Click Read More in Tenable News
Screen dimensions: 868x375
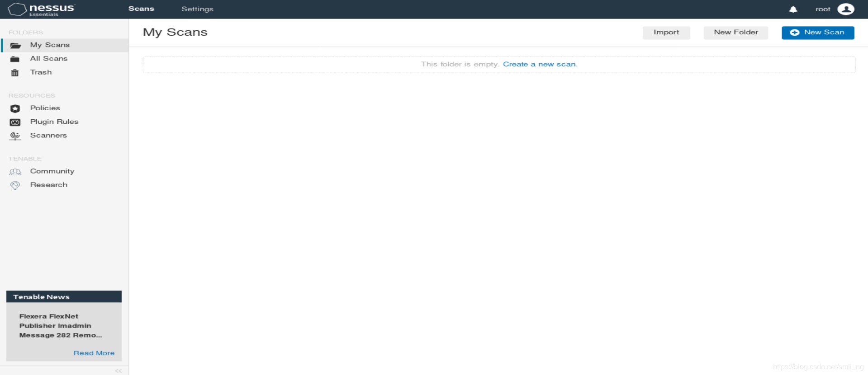tap(94, 353)
